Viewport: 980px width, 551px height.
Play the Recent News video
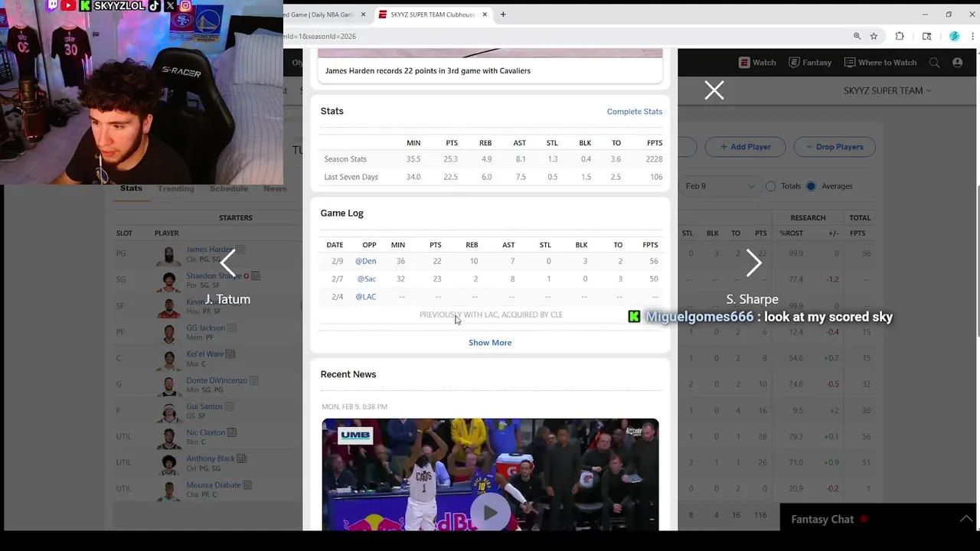tap(490, 513)
